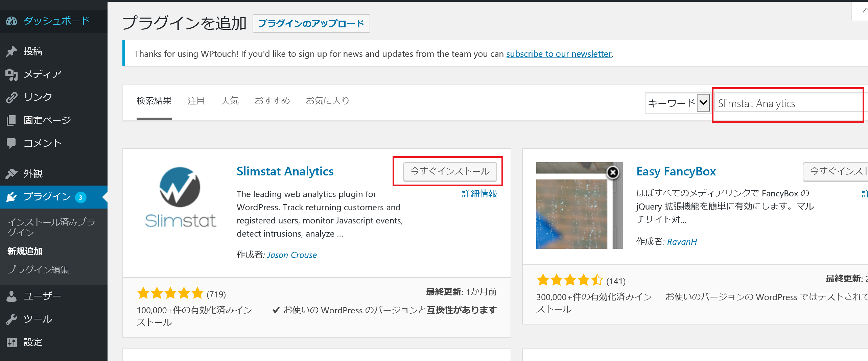The height and width of the screenshot is (361, 868).
Task: Click the close X icon on FancyBox thumbnail
Action: coord(613,173)
